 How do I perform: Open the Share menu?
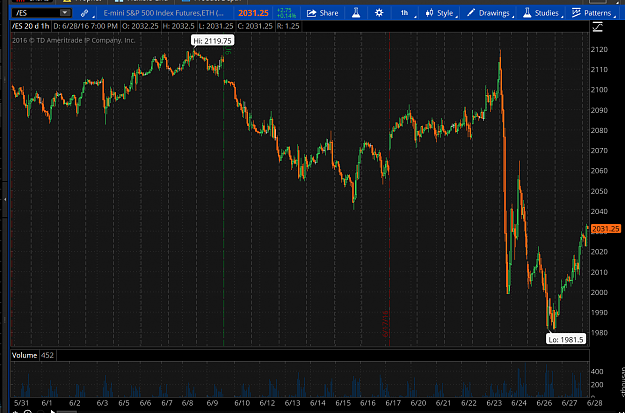322,13
